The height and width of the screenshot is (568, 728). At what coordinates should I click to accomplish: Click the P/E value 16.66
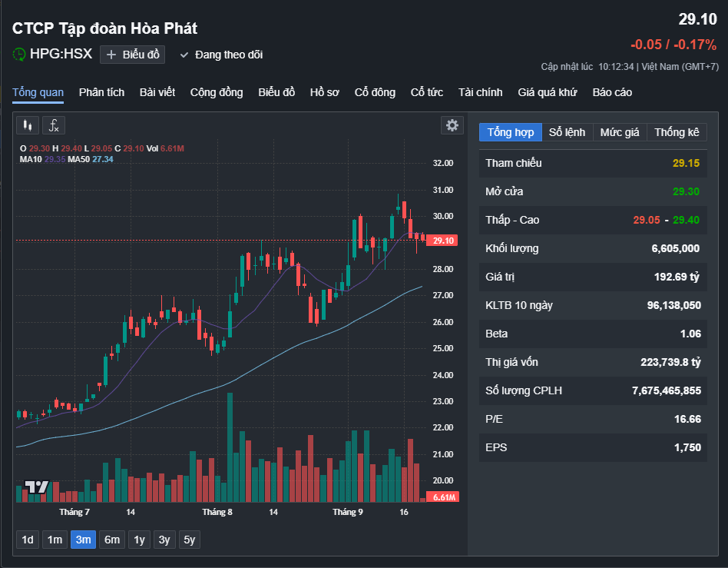tap(687, 419)
